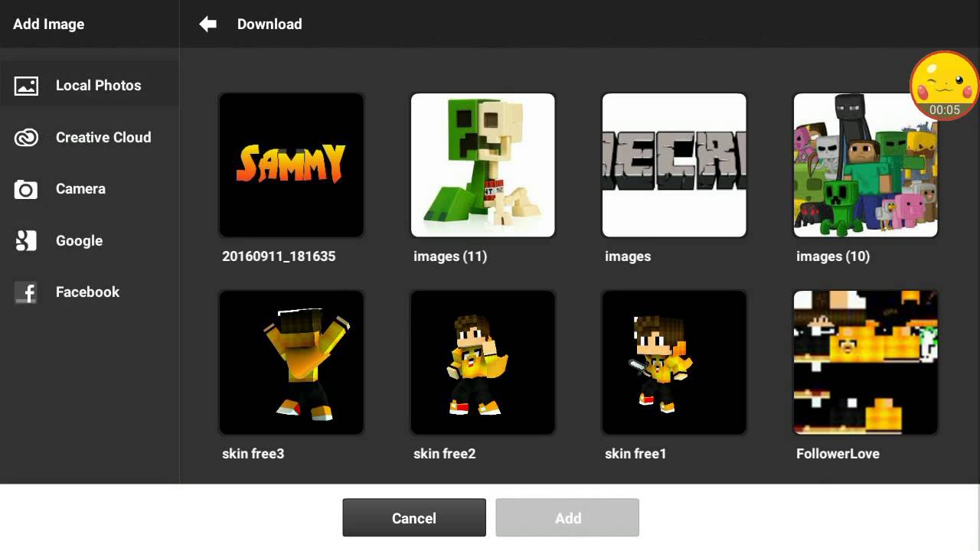This screenshot has height=551, width=980.
Task: Select the Local Photos picture icon
Action: (x=26, y=86)
